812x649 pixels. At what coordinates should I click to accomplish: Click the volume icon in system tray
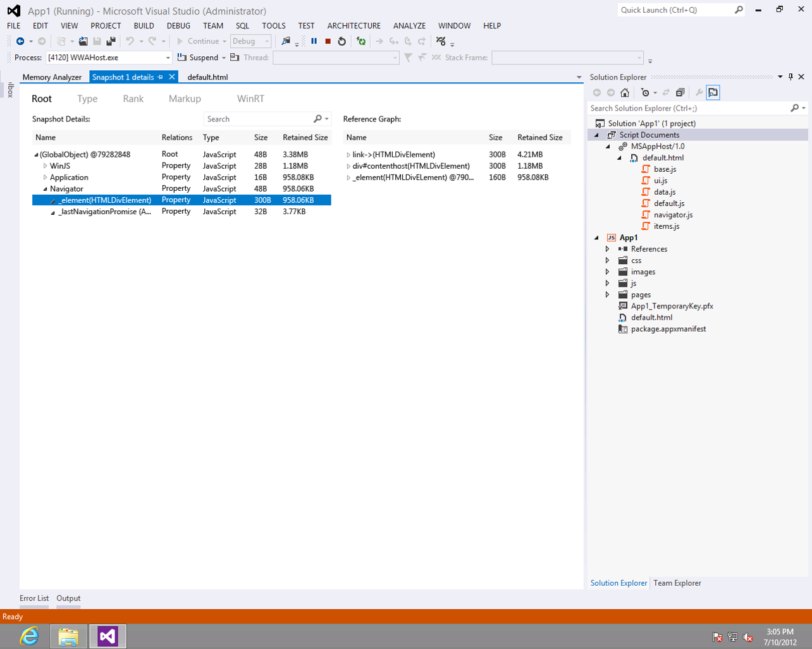[x=748, y=637]
